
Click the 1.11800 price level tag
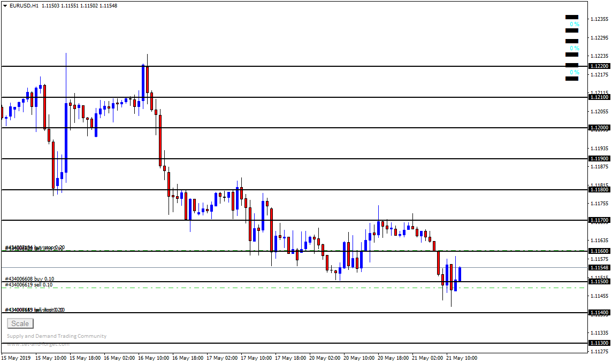pos(598,190)
